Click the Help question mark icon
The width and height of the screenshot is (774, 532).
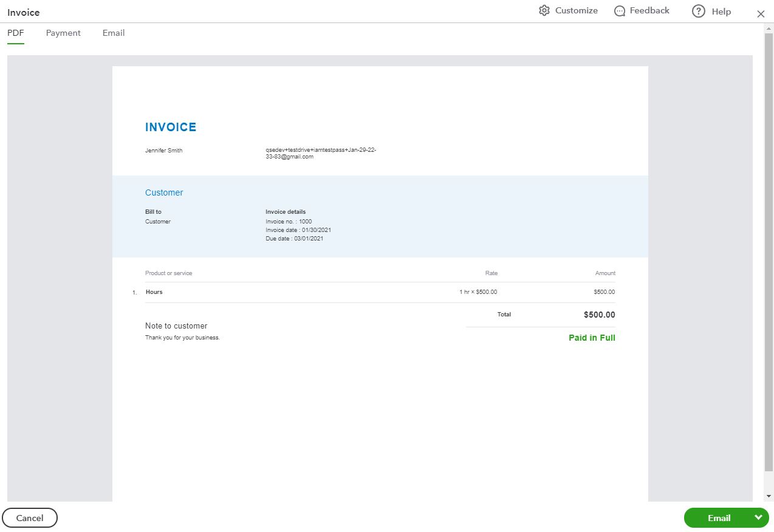(699, 12)
